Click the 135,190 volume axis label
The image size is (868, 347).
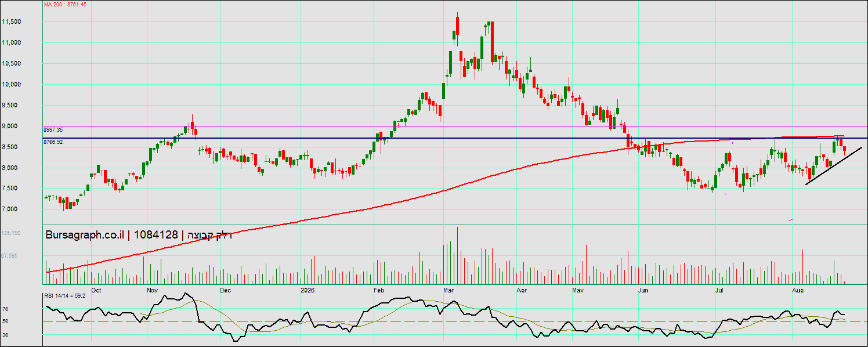(12, 233)
